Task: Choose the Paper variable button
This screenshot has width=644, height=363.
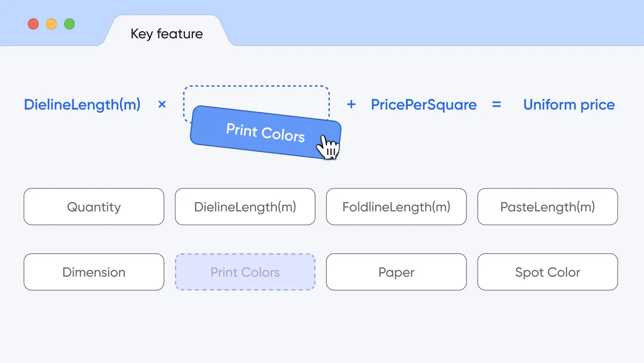Action: (396, 272)
